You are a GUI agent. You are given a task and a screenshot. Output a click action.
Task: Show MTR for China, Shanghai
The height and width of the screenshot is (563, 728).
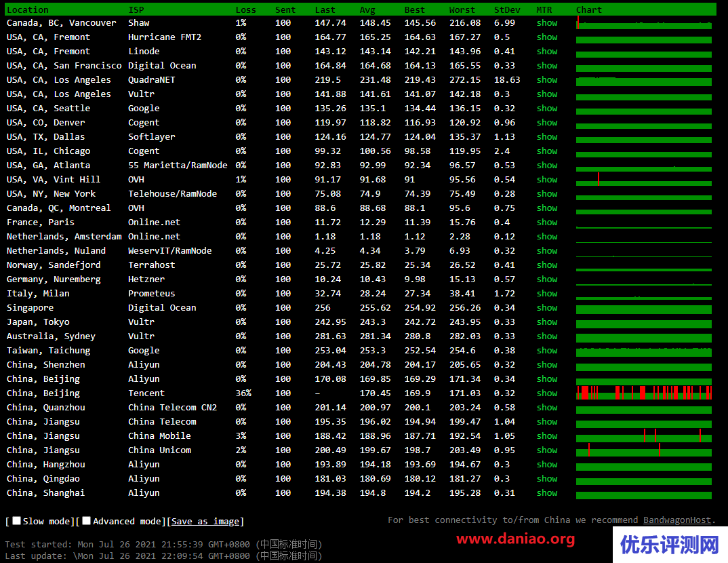(547, 493)
